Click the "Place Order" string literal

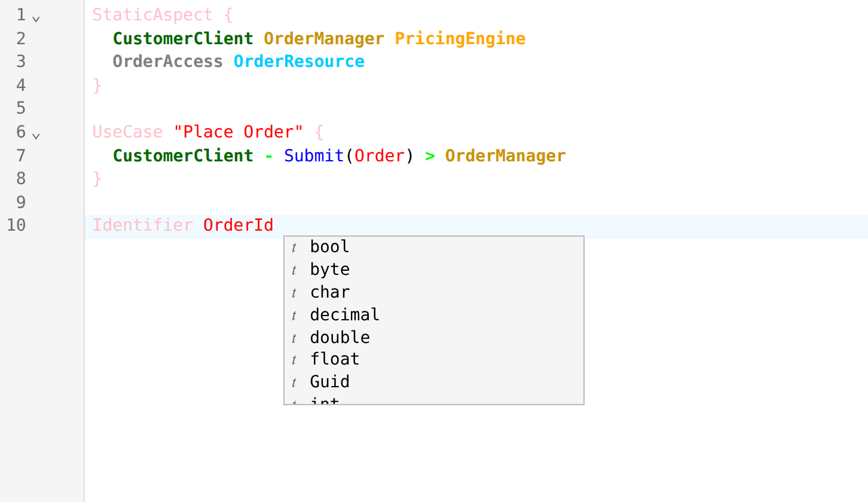[x=239, y=132]
